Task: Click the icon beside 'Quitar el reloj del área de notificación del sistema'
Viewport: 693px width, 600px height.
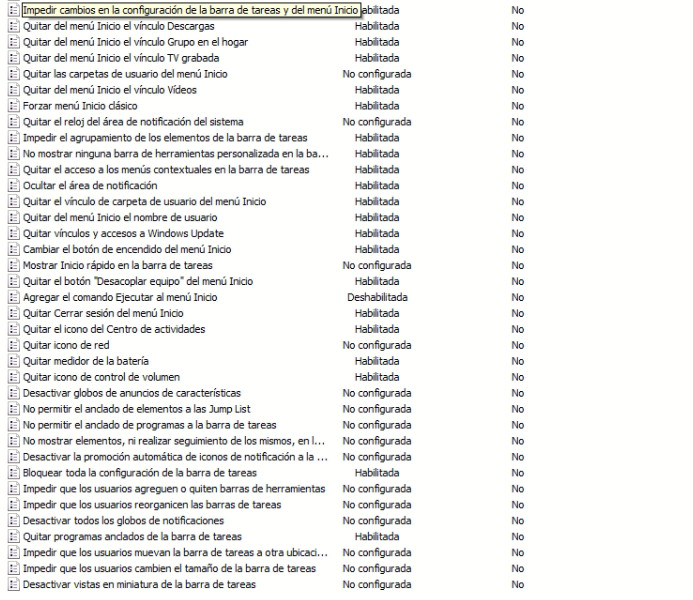Action: tap(14, 122)
